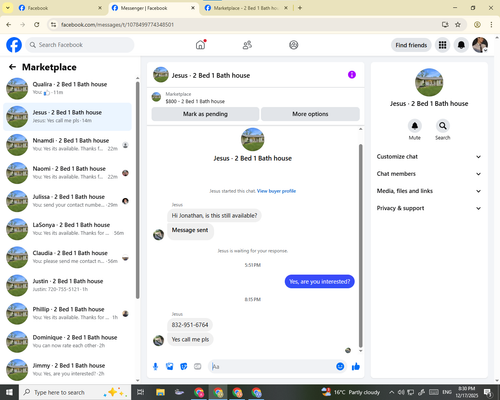Open the Naomi conversation

(x=67, y=173)
